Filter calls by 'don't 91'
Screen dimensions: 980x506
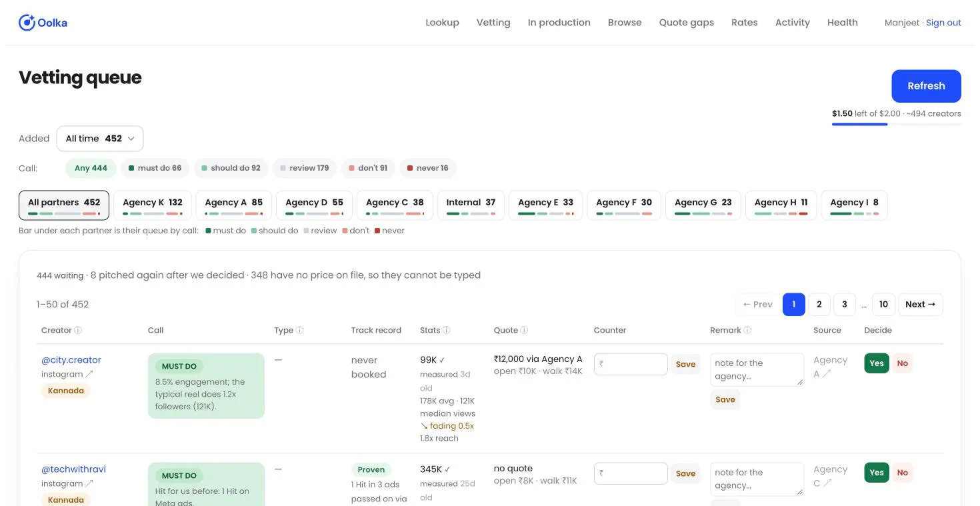tap(368, 168)
